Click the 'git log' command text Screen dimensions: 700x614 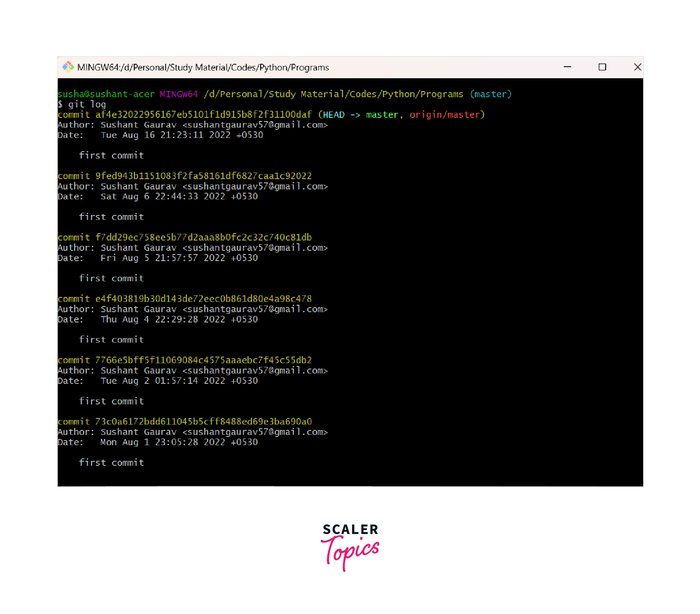coord(87,105)
